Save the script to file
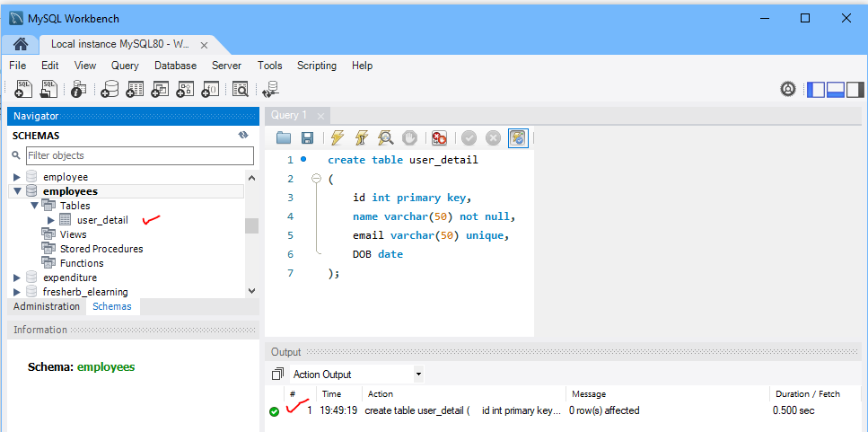The width and height of the screenshot is (868, 432). (x=307, y=137)
